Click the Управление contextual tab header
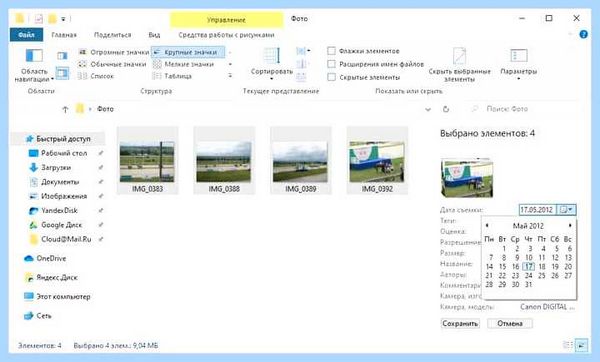The height and width of the screenshot is (362, 600). click(x=227, y=20)
